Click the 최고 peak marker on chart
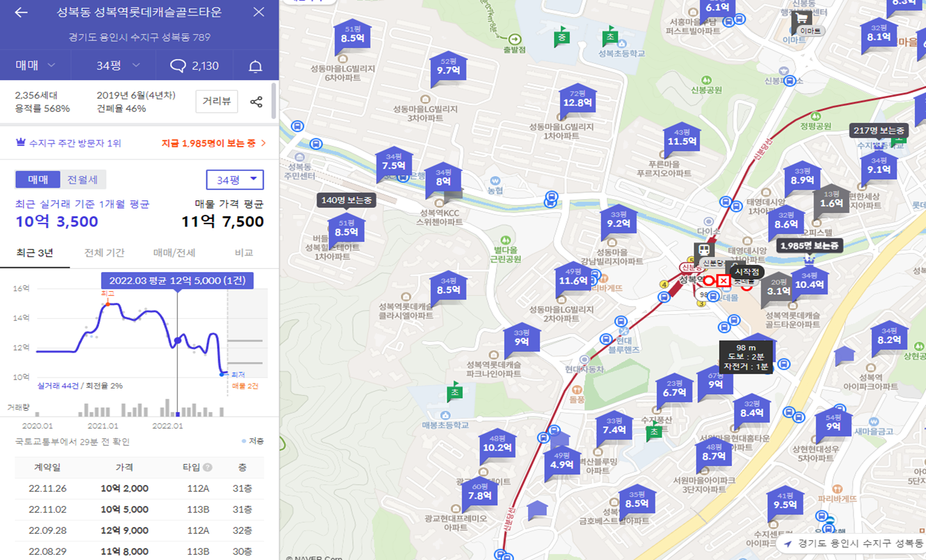The width and height of the screenshot is (926, 560). 107,303
